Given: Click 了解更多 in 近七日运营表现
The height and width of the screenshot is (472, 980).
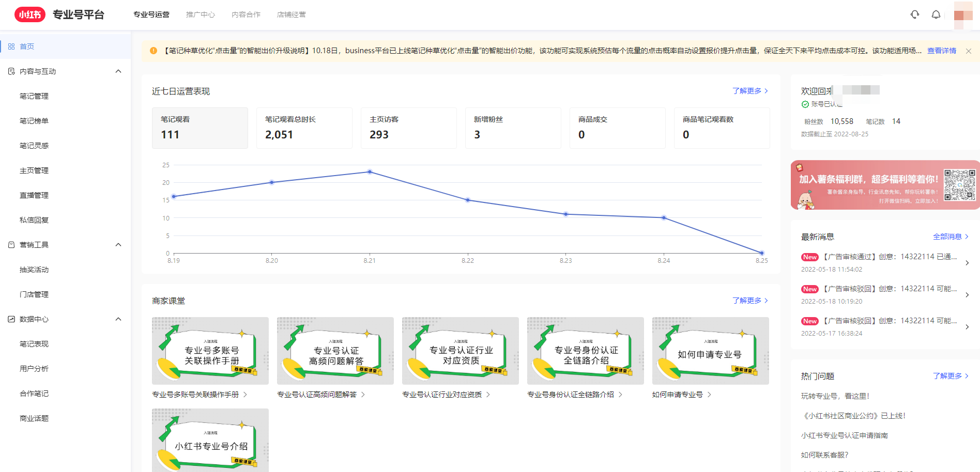Looking at the screenshot, I should (x=750, y=91).
